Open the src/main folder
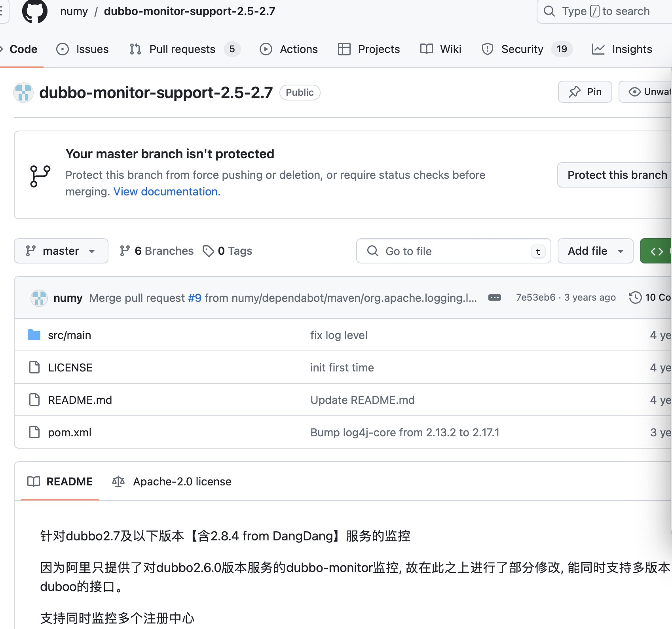This screenshot has height=629, width=672. 70,335
